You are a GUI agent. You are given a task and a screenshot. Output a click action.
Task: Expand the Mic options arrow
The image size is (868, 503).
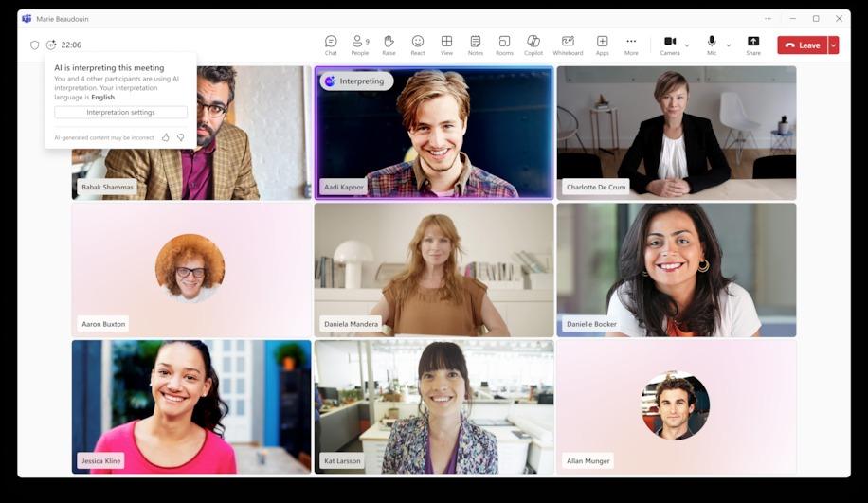click(x=729, y=45)
